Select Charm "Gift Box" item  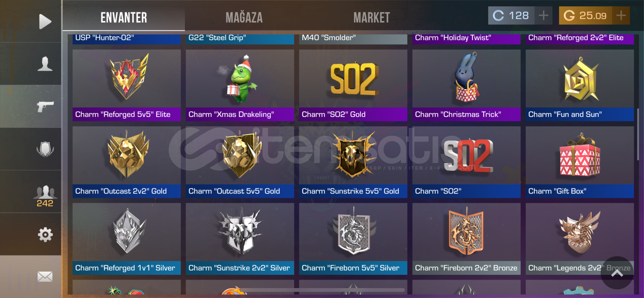(580, 162)
